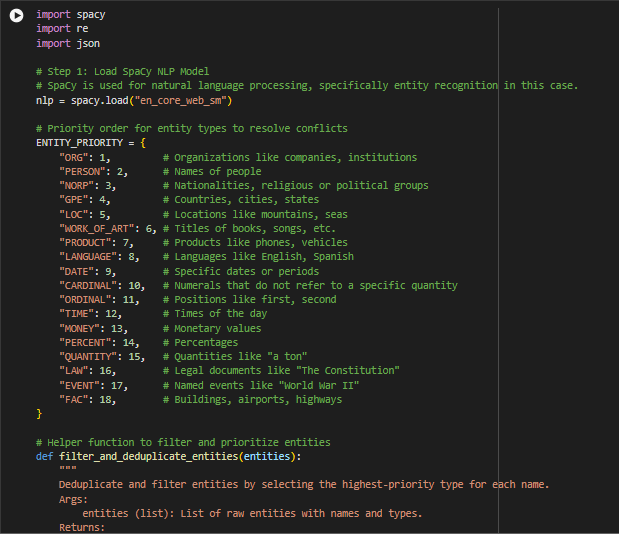Click the "FAC" dictionary key
The height and width of the screenshot is (534, 619).
73,400
